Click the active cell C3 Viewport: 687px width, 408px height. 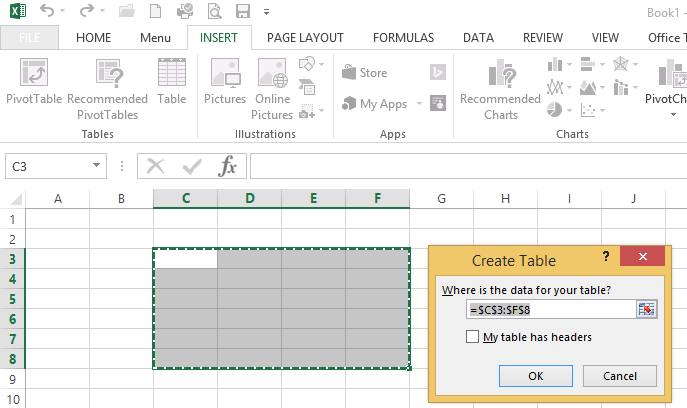click(x=186, y=259)
